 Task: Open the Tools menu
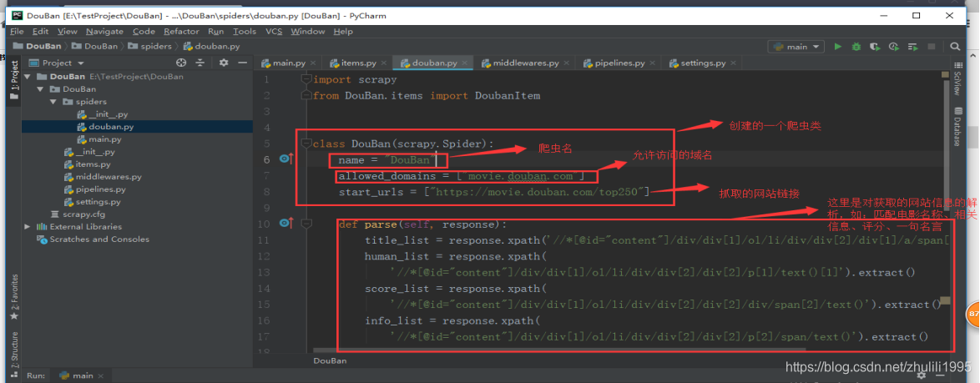point(245,31)
